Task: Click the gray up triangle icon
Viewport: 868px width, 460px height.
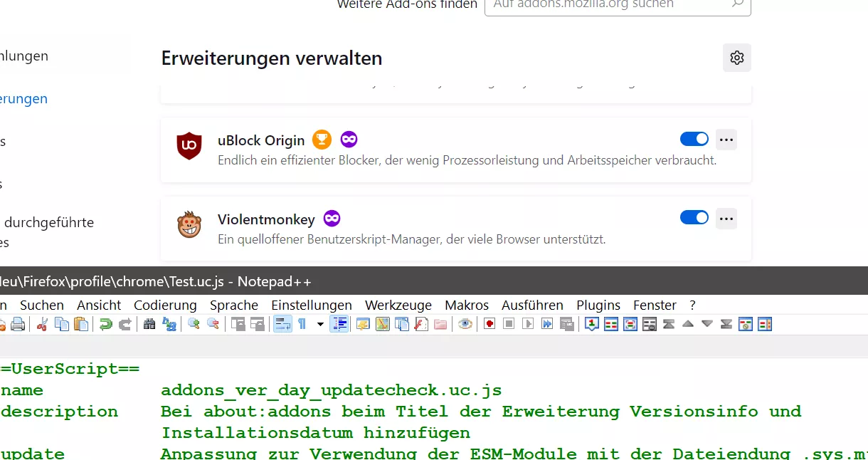Action: [x=687, y=323]
